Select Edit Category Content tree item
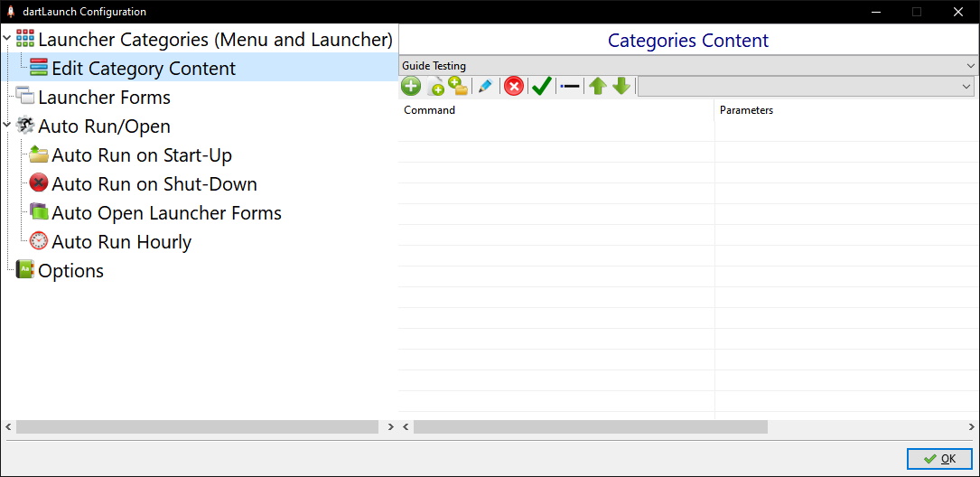 click(x=144, y=68)
